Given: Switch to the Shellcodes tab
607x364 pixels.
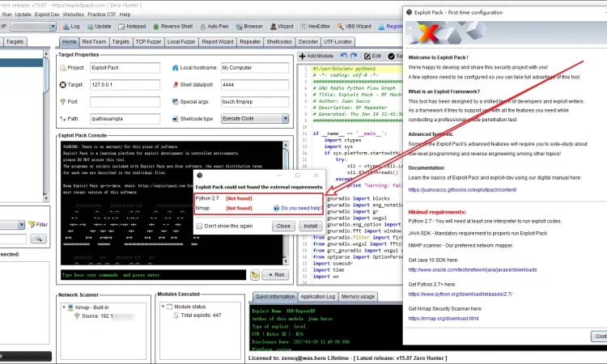Looking at the screenshot, I should pyautogui.click(x=279, y=42).
